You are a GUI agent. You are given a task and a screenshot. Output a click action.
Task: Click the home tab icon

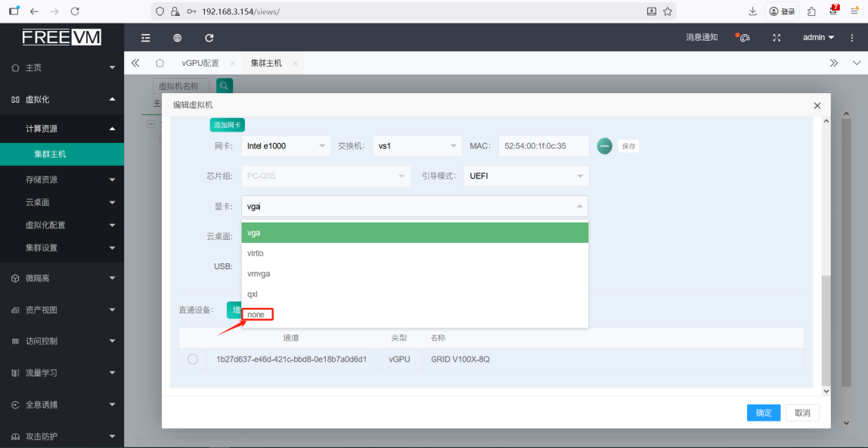tap(160, 63)
